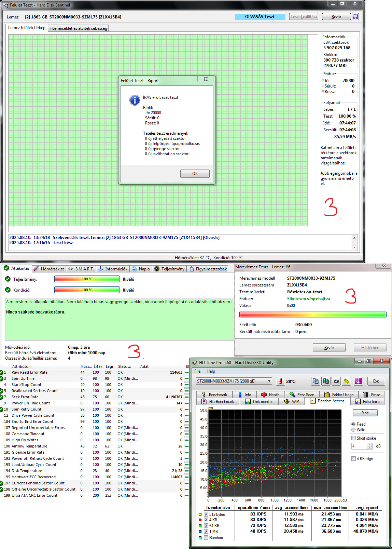This screenshot has width=392, height=549.
Task: Click log pane scrollbar down arrow
Action: (x=354, y=247)
